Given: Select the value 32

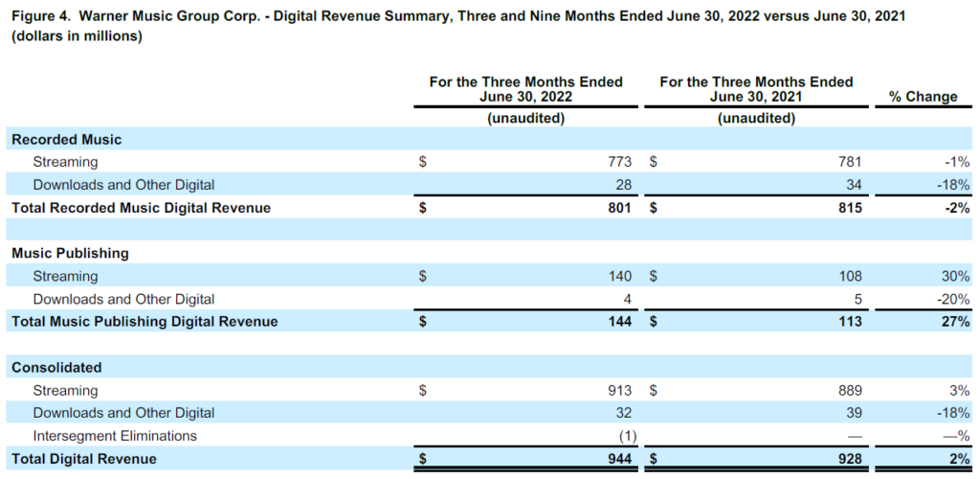Looking at the screenshot, I should click(x=625, y=413).
